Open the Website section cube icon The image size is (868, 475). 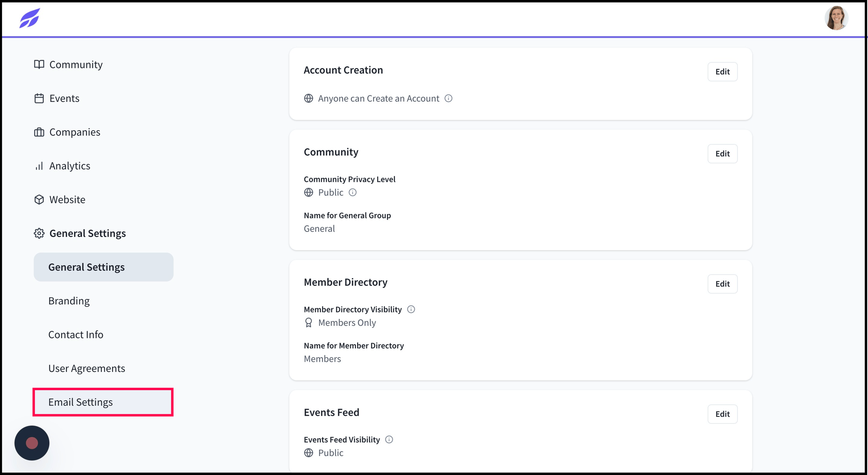point(39,199)
